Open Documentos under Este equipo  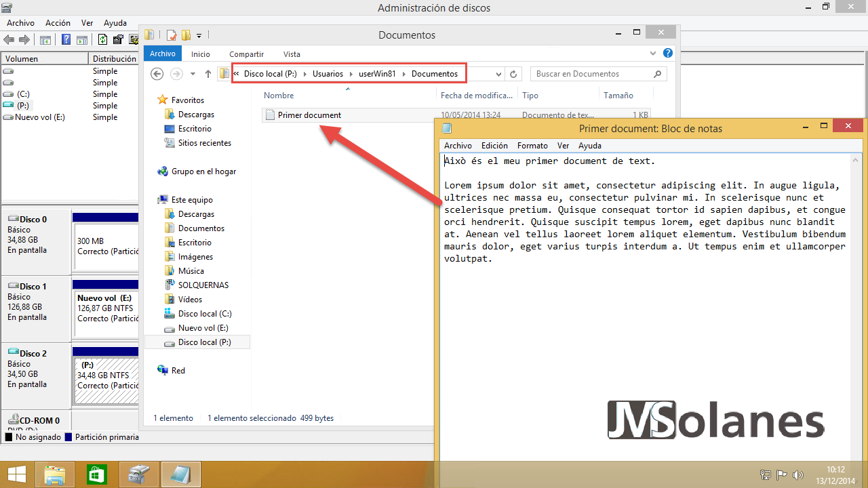tap(201, 228)
